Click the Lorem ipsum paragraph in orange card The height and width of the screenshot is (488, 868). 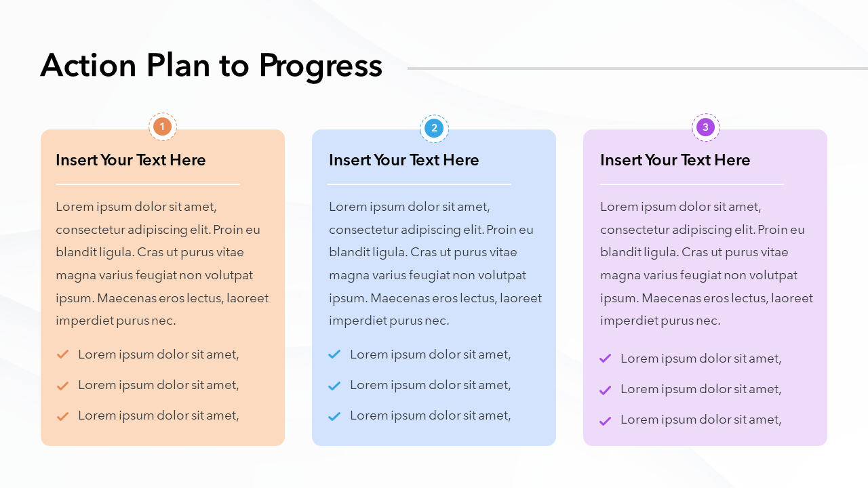pyautogui.click(x=162, y=264)
